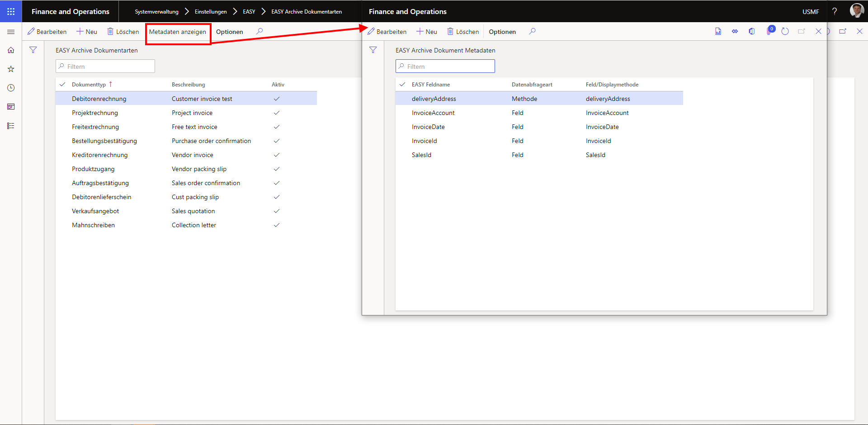Open Aktiv column header menu
Viewport: 868px width, 425px height.
pyautogui.click(x=278, y=85)
